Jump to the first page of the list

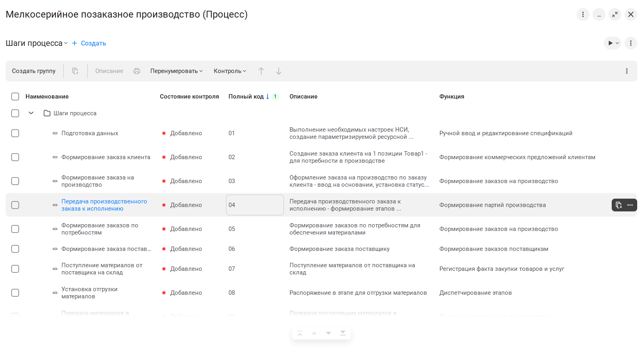coord(300,333)
